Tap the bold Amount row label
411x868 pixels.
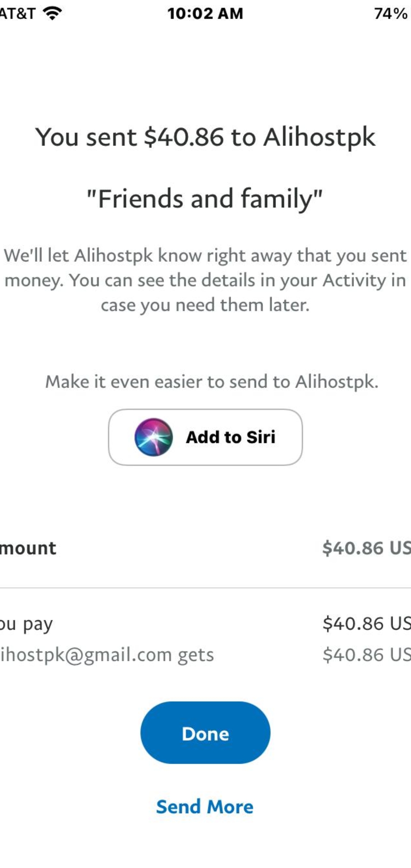[28, 548]
